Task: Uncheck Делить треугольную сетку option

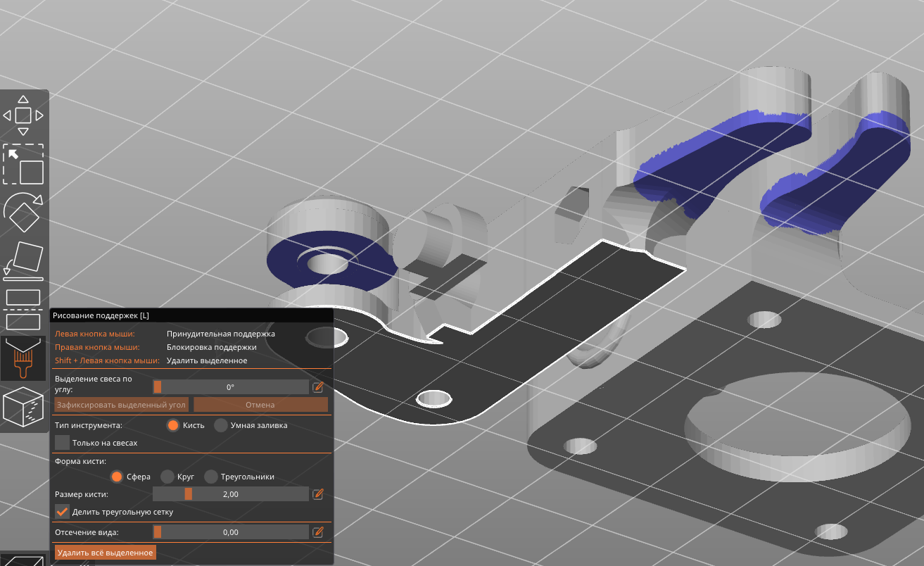Action: point(63,512)
